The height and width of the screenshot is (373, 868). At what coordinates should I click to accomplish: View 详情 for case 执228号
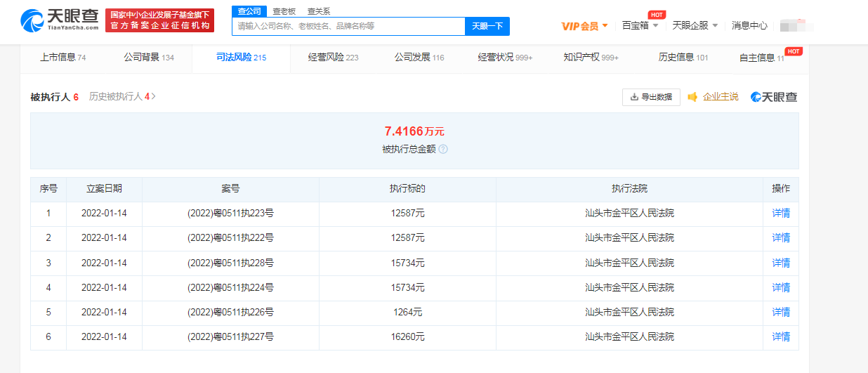pos(781,263)
